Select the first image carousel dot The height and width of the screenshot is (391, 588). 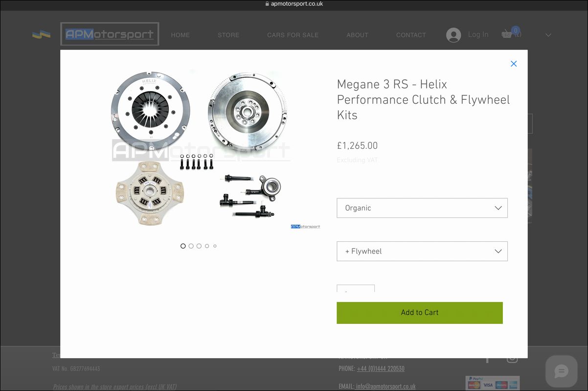pos(183,246)
